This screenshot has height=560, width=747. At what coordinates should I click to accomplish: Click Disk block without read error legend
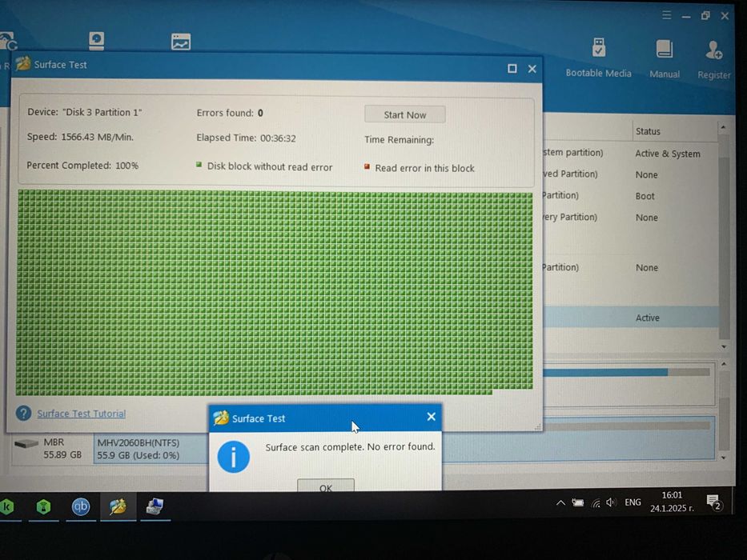(x=264, y=166)
